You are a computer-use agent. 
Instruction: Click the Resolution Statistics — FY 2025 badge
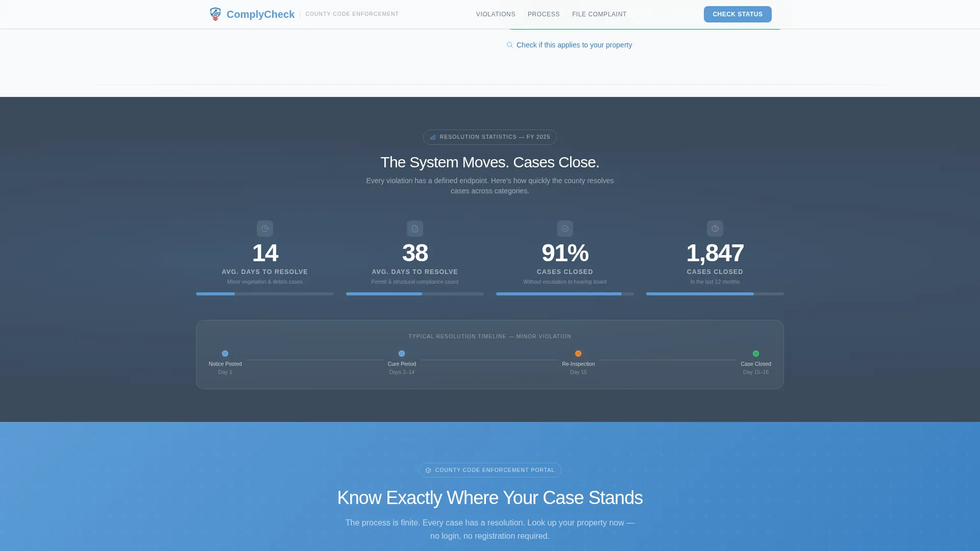click(x=490, y=137)
